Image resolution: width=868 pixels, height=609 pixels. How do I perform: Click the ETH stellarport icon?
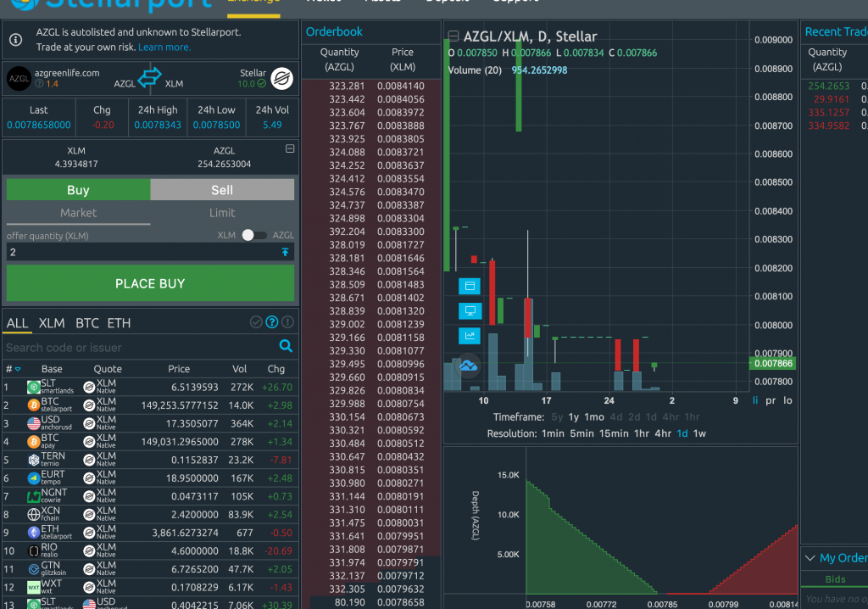[34, 533]
